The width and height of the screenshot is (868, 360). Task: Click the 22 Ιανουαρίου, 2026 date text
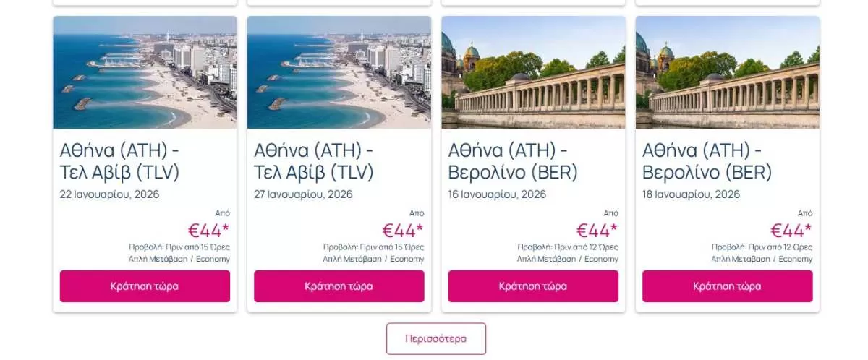pyautogui.click(x=110, y=194)
